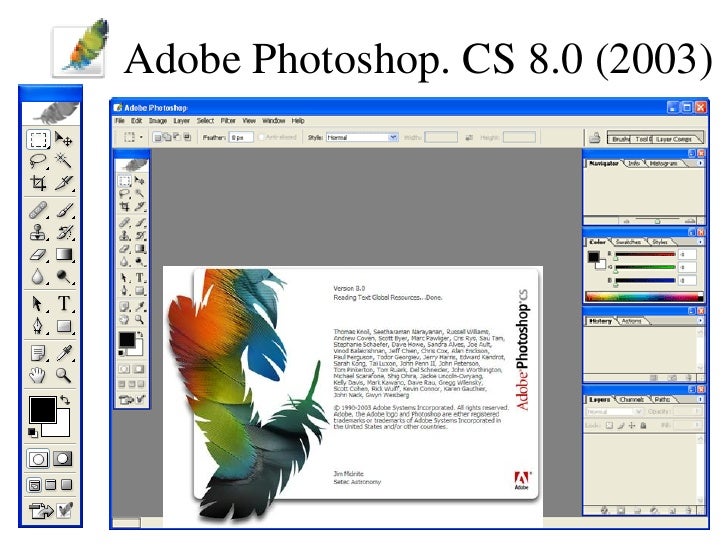Swap foreground and background colors in enlarged toolbox
The height and width of the screenshot is (546, 728).
(x=65, y=400)
